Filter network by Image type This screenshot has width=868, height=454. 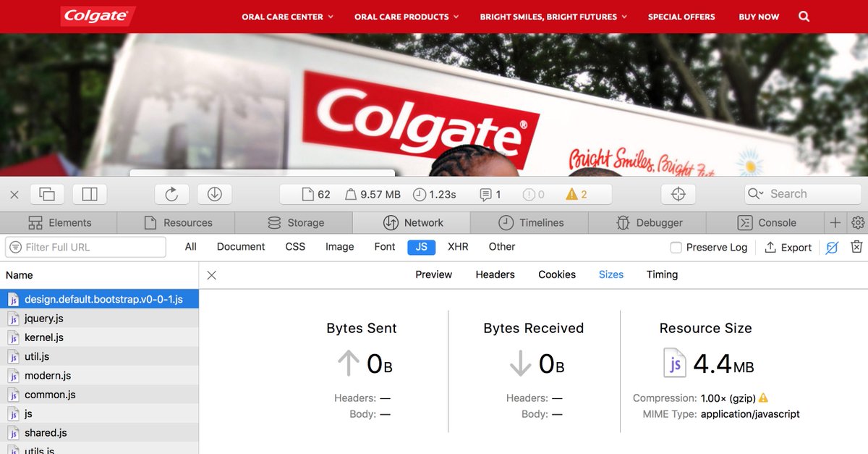point(339,247)
